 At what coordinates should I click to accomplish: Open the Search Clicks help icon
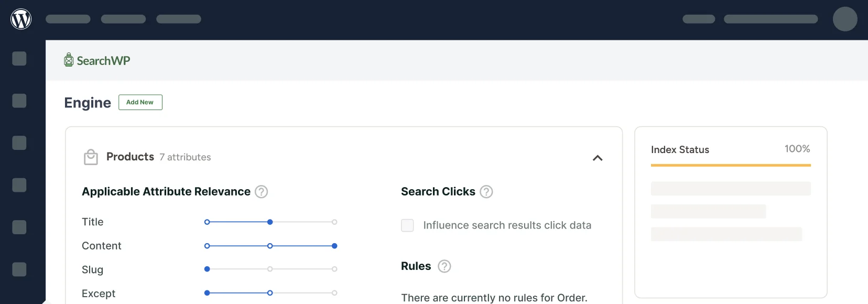tap(486, 192)
